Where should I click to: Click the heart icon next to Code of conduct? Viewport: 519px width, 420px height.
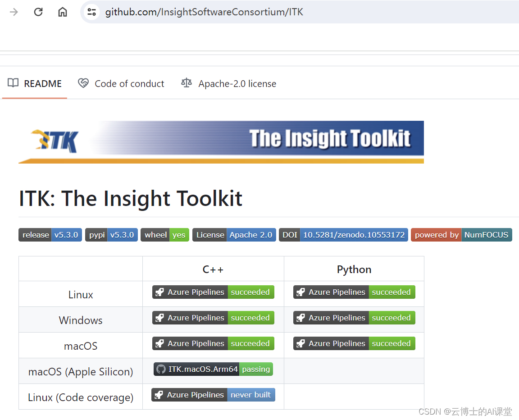click(x=83, y=83)
